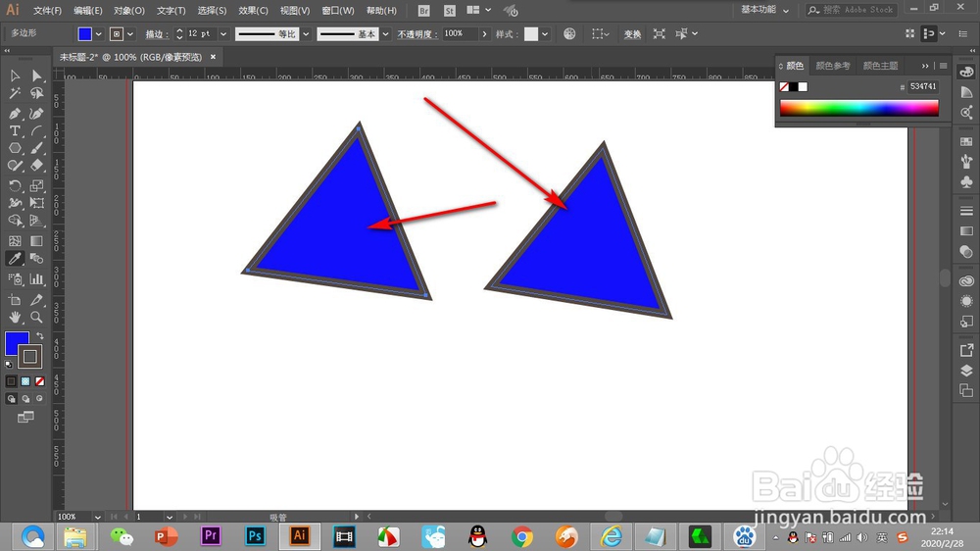Click the 不透明度 opacity panel link
This screenshot has height=551, width=980.
[x=416, y=33]
